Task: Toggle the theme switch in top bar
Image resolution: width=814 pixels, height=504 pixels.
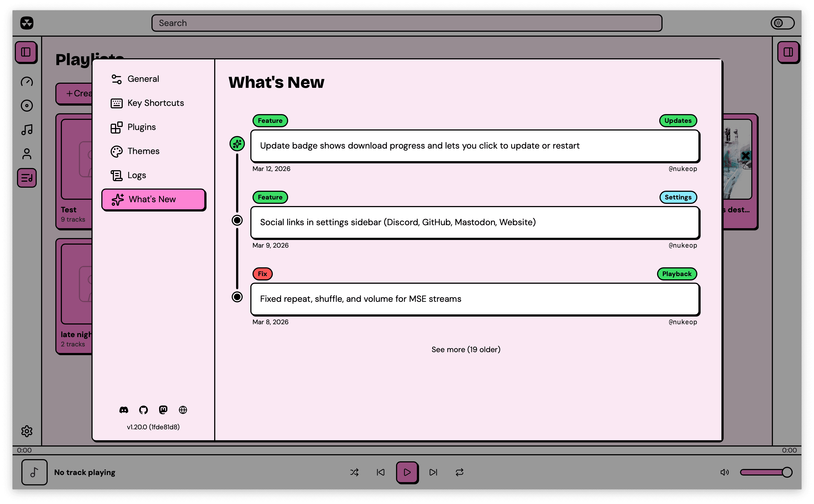Action: pyautogui.click(x=782, y=23)
